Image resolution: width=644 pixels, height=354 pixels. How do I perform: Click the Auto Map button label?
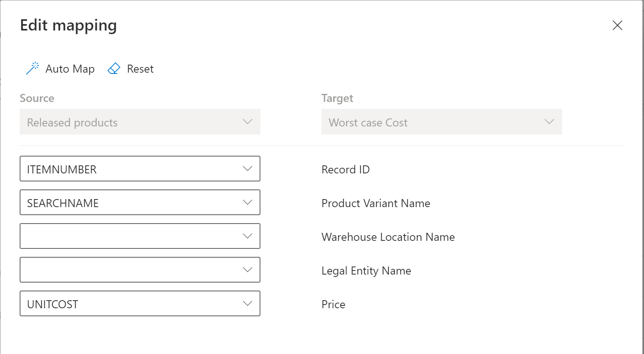(70, 69)
